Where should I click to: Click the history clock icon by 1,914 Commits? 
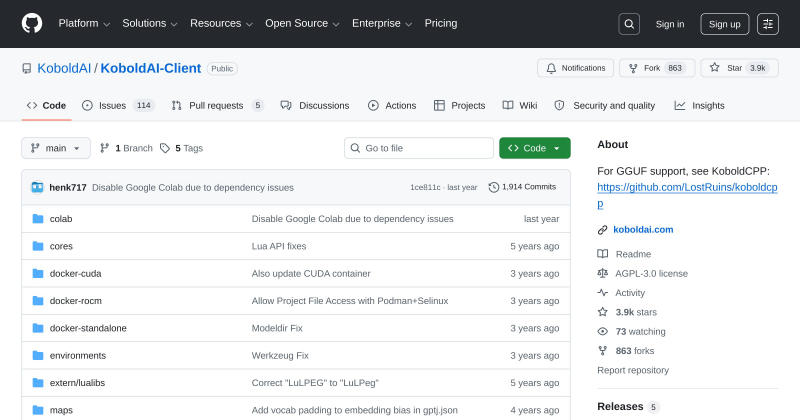493,187
